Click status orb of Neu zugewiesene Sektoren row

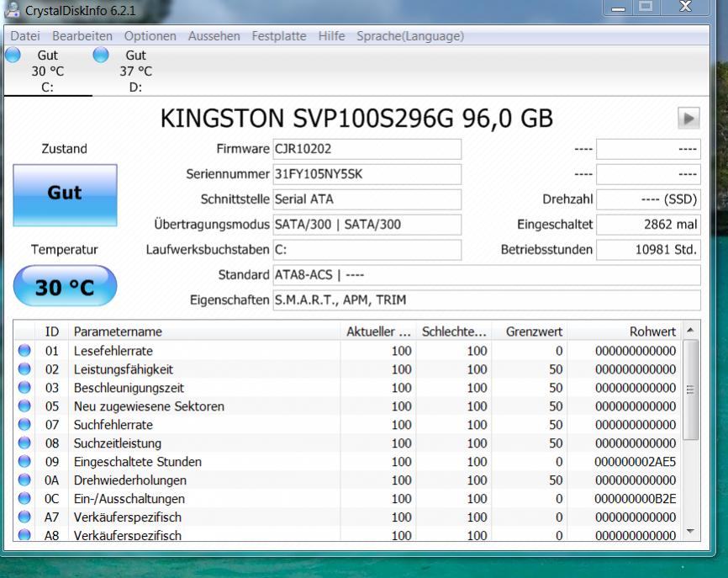pyautogui.click(x=24, y=406)
